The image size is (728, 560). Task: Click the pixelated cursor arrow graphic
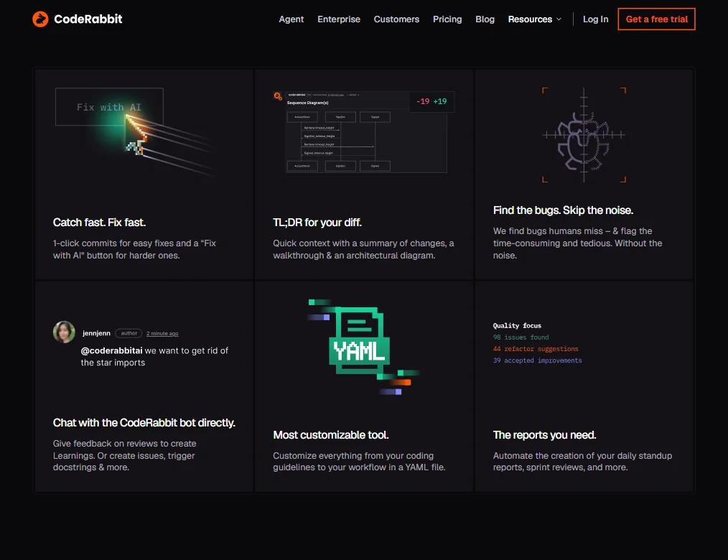[136, 135]
